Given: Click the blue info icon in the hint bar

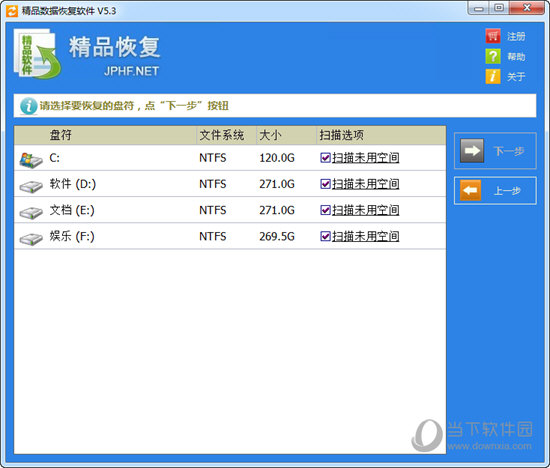Looking at the screenshot, I should tap(28, 106).
